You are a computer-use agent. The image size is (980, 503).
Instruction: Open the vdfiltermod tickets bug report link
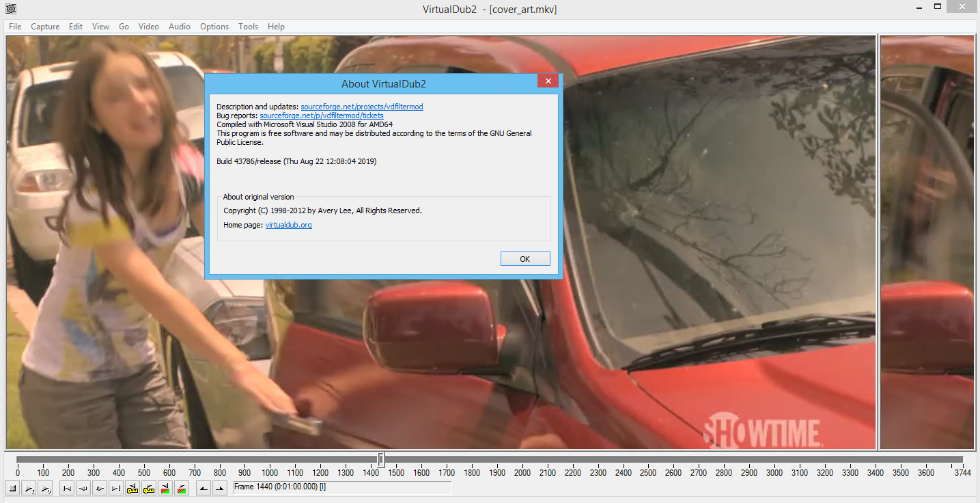322,115
